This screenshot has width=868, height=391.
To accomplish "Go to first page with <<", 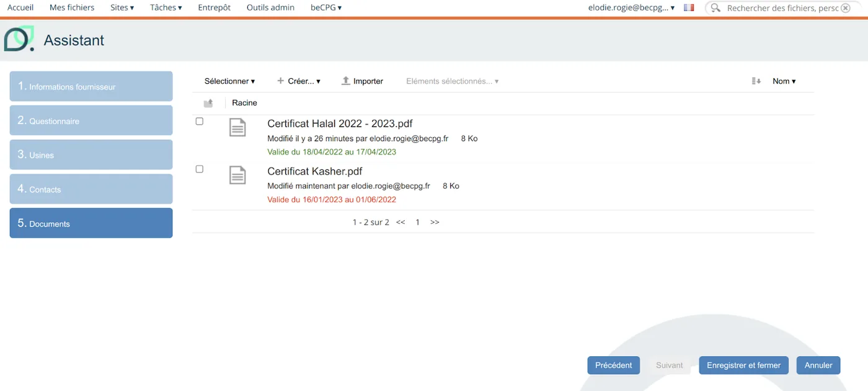I will point(401,222).
